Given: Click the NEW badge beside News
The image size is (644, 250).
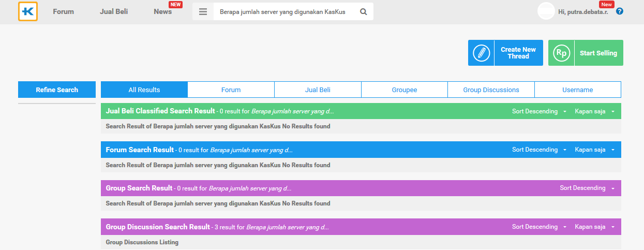Looking at the screenshot, I should [176, 5].
